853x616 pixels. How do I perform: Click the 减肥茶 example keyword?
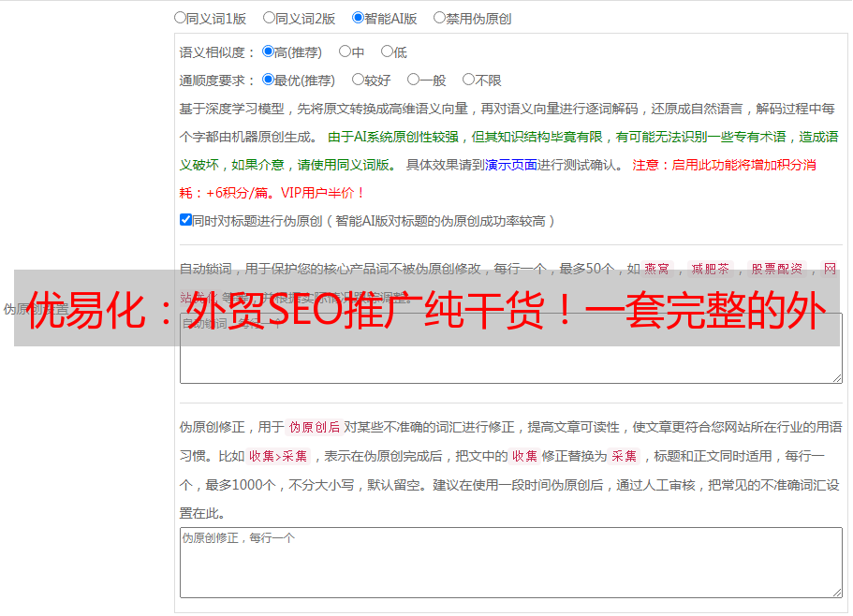tap(711, 269)
